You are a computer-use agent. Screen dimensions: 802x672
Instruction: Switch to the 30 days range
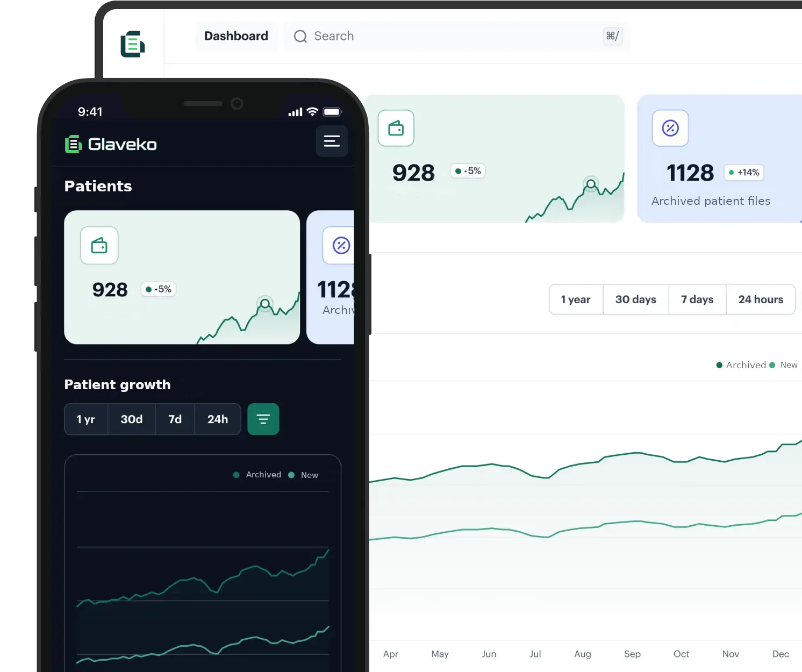pyautogui.click(x=635, y=299)
